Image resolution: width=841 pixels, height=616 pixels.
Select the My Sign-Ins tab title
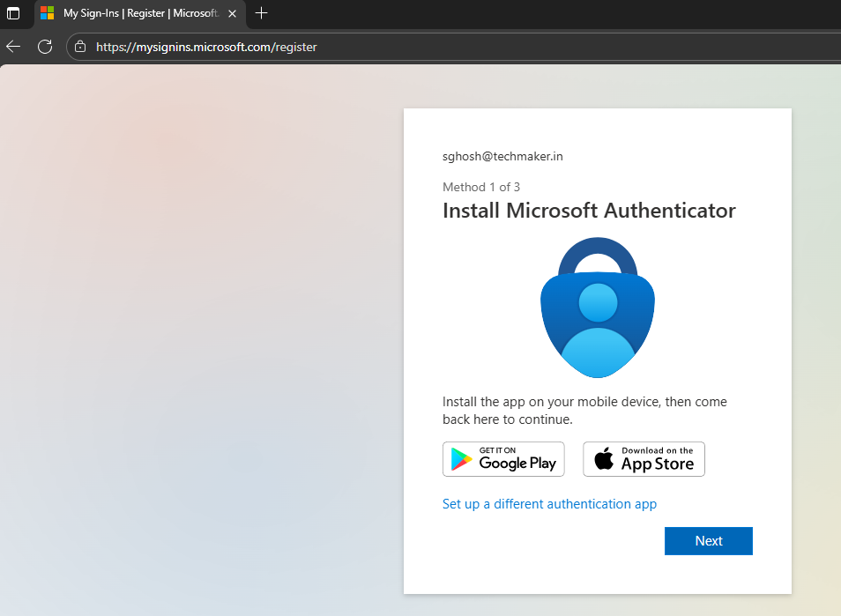(139, 13)
